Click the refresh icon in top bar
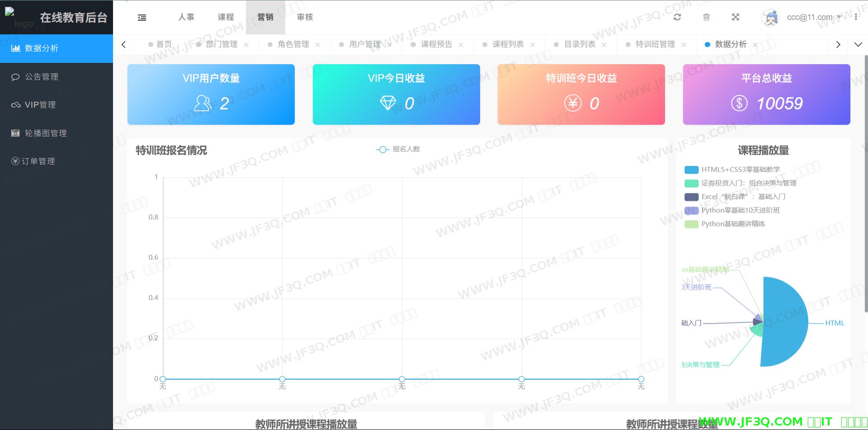Viewport: 868px width, 430px height. [677, 17]
